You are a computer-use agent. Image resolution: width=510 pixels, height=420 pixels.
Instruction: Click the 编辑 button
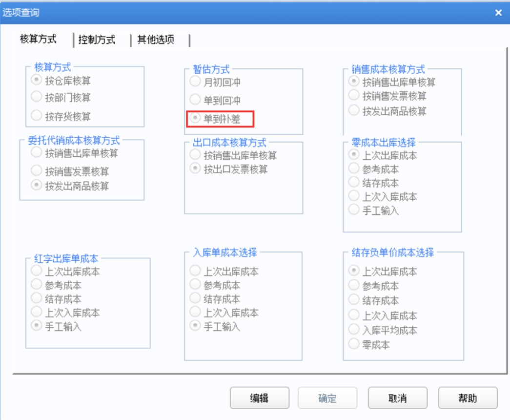click(259, 398)
